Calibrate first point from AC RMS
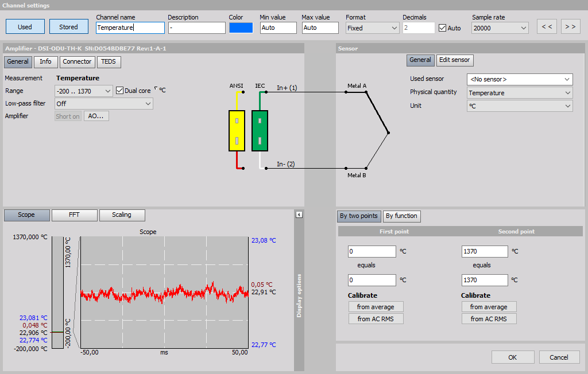The width and height of the screenshot is (588, 374). coord(376,319)
